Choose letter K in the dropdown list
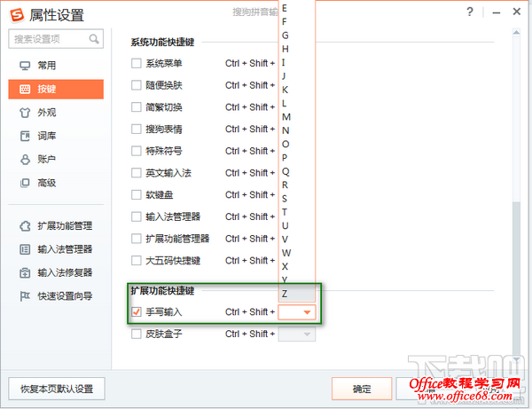 tap(297, 90)
